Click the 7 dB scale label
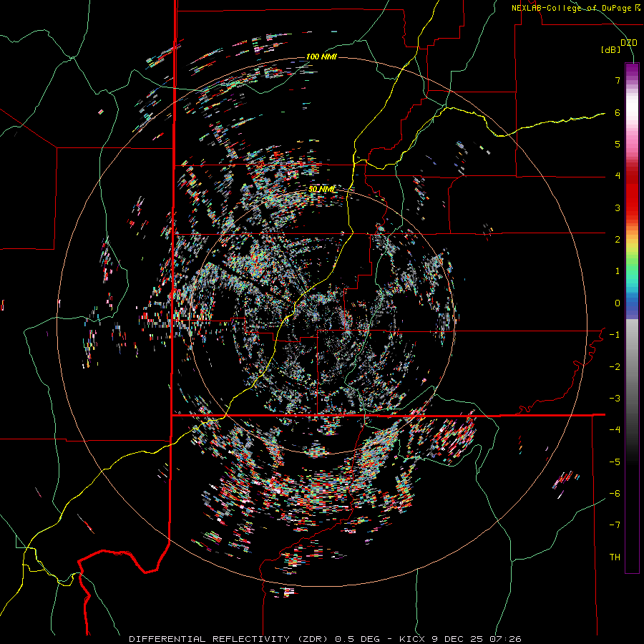The height and width of the screenshot is (644, 644). point(618,80)
